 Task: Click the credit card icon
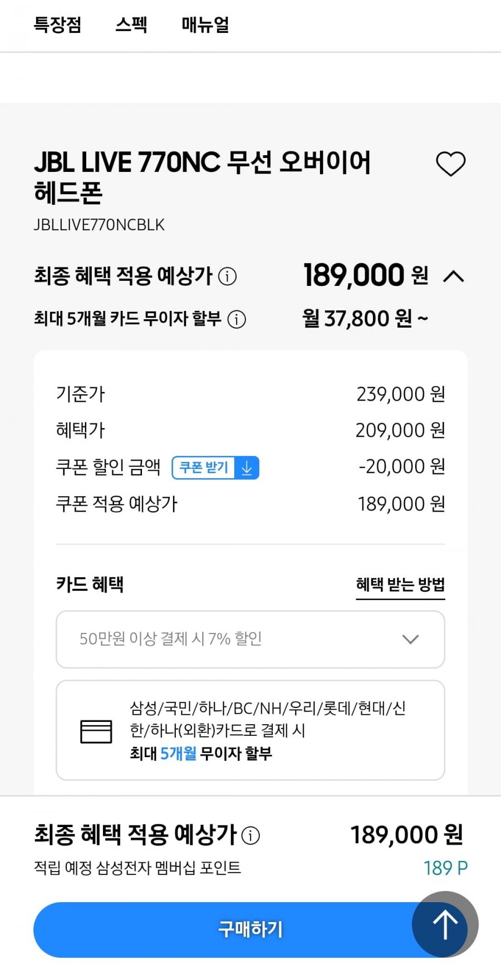click(96, 731)
